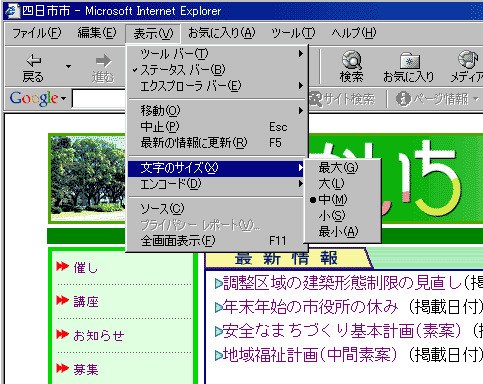The height and width of the screenshot is (384, 483).
Task: Select text size 最小(A)
Action: click(342, 231)
